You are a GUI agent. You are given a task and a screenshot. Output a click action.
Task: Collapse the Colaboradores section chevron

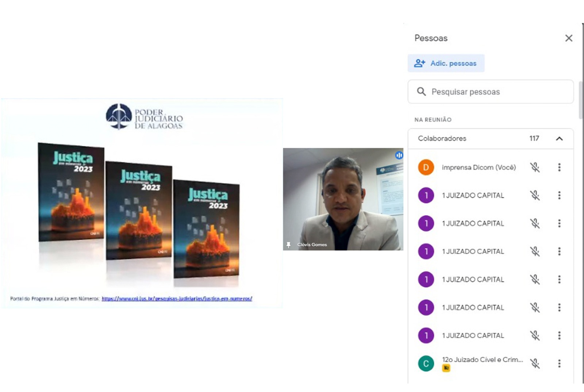(559, 139)
